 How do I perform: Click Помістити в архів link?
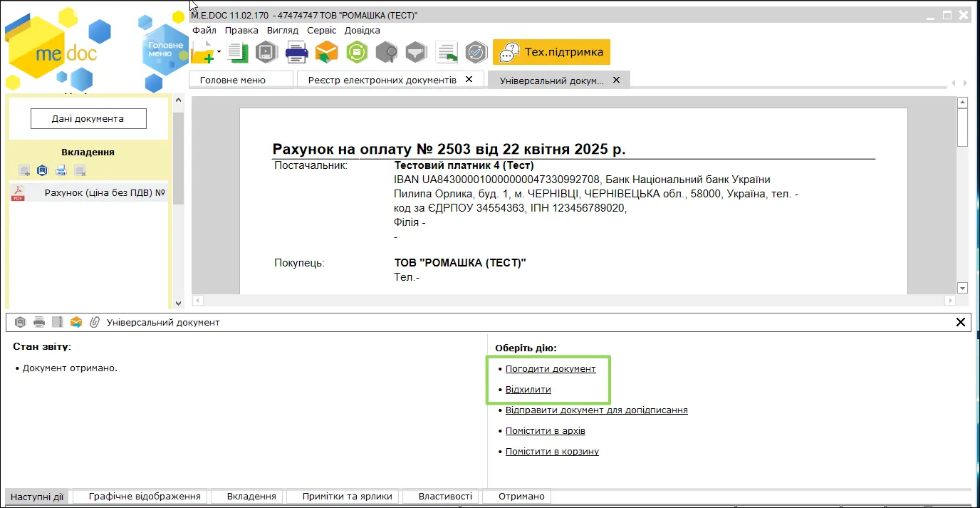tap(546, 431)
